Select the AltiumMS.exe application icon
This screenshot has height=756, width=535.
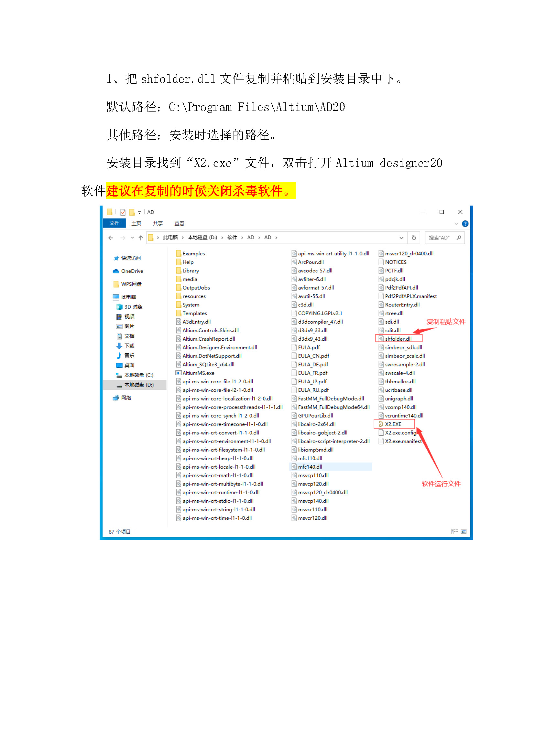tap(179, 373)
